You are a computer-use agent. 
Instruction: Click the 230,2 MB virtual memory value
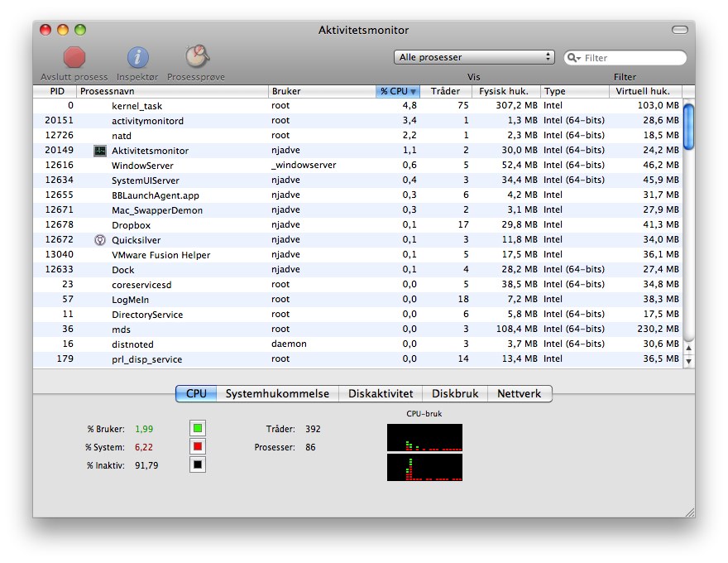[x=658, y=329]
